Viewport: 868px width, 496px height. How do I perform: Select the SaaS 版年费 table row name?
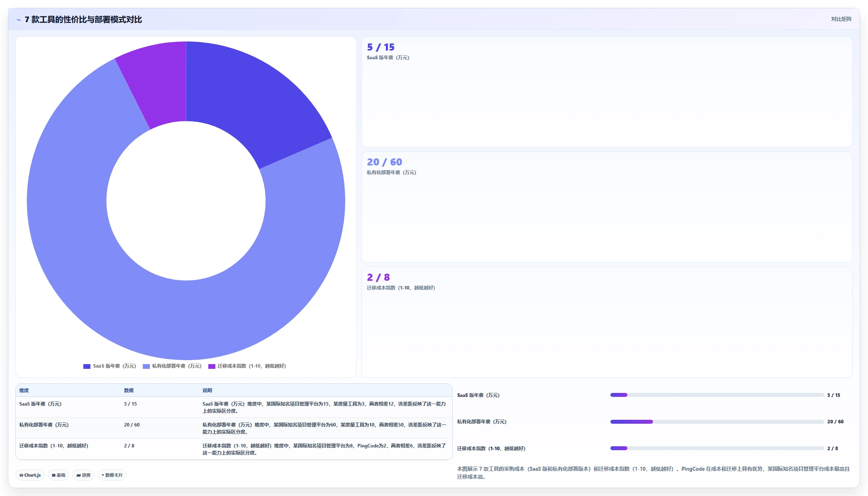click(40, 404)
